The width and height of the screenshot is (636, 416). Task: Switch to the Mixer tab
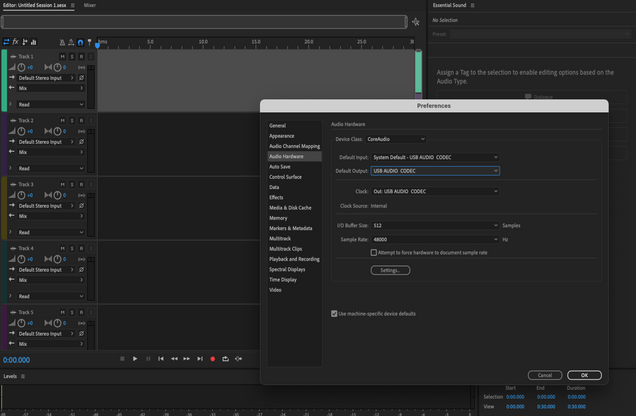click(90, 5)
